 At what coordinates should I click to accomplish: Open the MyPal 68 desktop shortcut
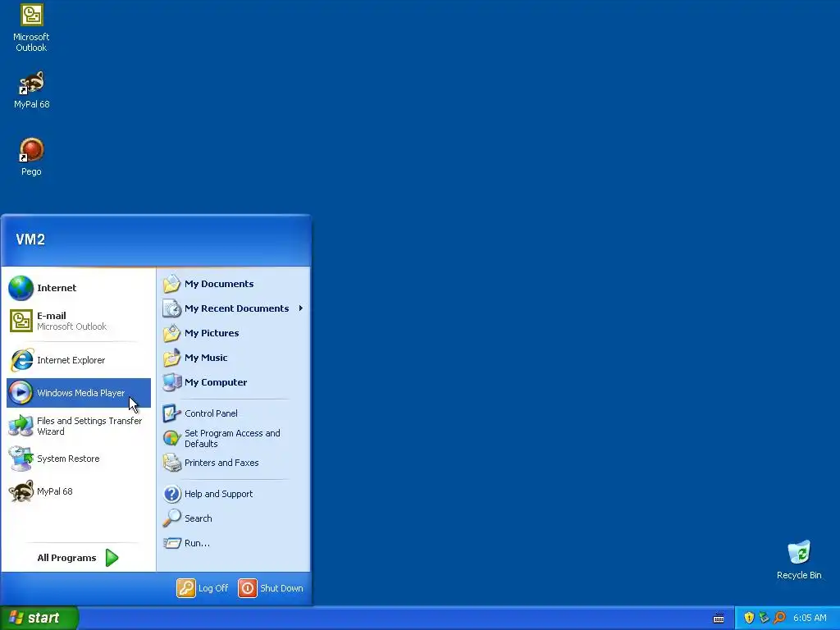click(x=31, y=90)
